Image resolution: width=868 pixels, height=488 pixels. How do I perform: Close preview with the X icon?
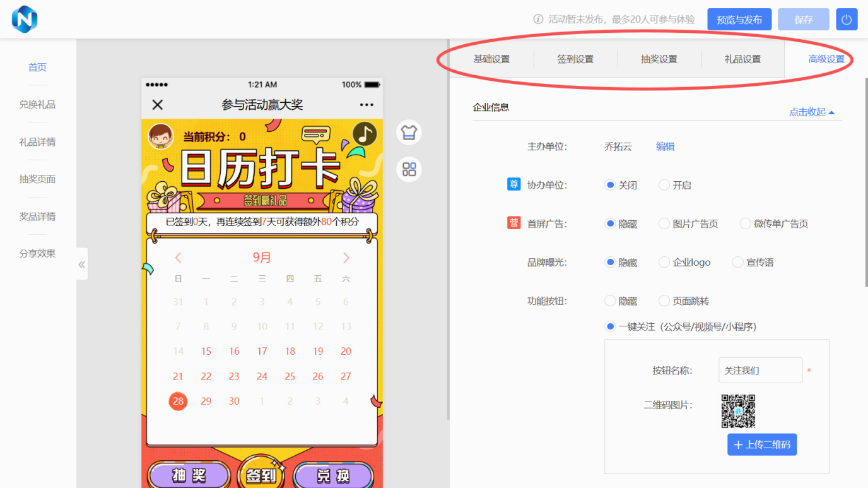(158, 105)
